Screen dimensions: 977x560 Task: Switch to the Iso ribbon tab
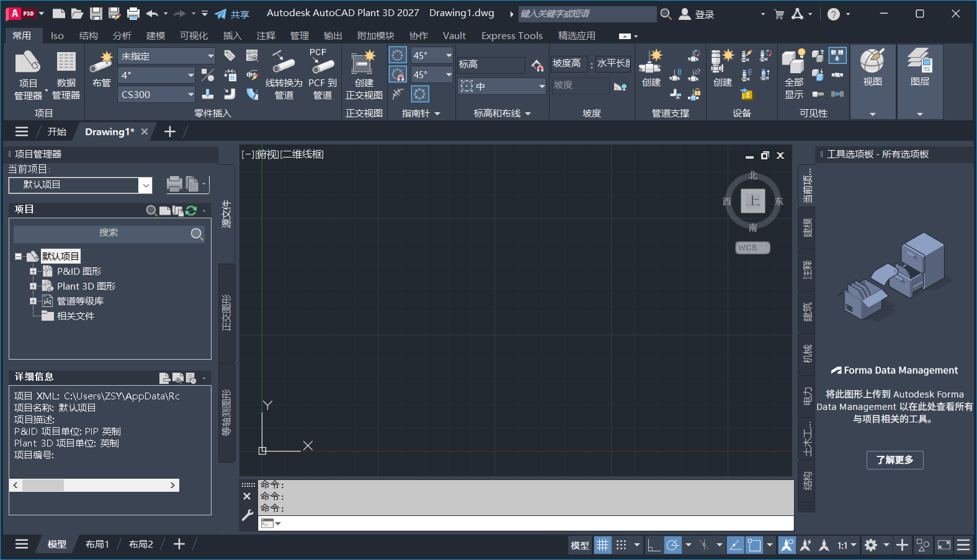[57, 36]
